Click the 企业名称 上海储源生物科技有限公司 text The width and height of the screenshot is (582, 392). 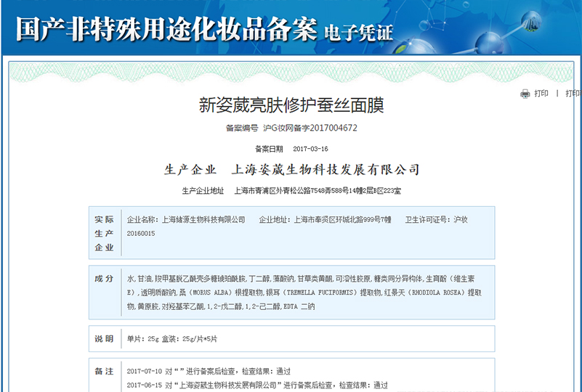point(186,219)
